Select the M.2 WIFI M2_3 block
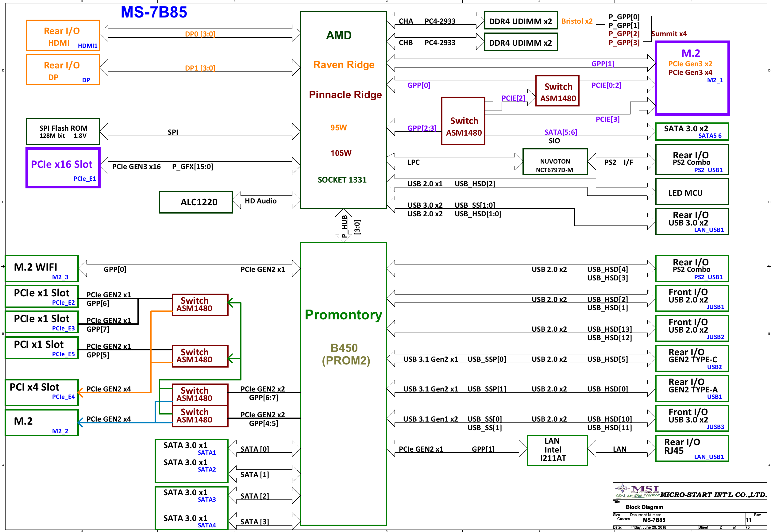The image size is (771, 532). [42, 269]
